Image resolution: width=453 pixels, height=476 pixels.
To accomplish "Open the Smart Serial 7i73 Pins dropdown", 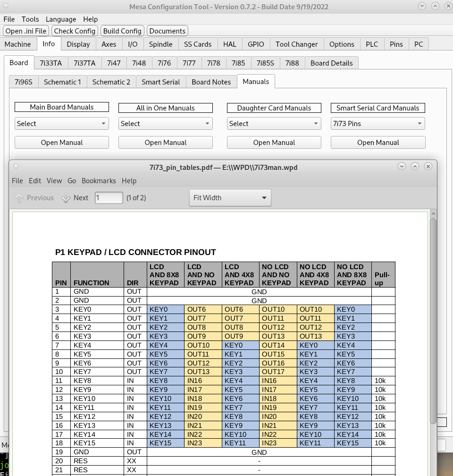I will (378, 124).
